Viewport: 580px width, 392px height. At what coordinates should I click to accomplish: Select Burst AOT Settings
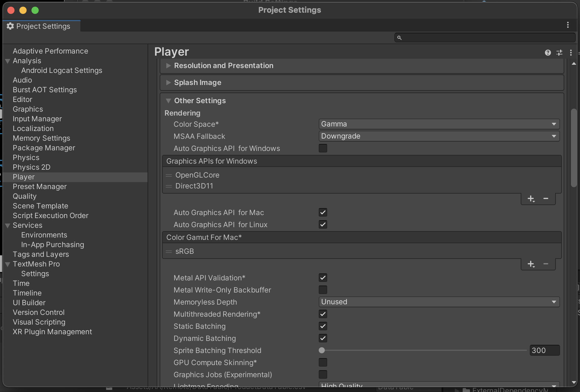click(x=45, y=90)
